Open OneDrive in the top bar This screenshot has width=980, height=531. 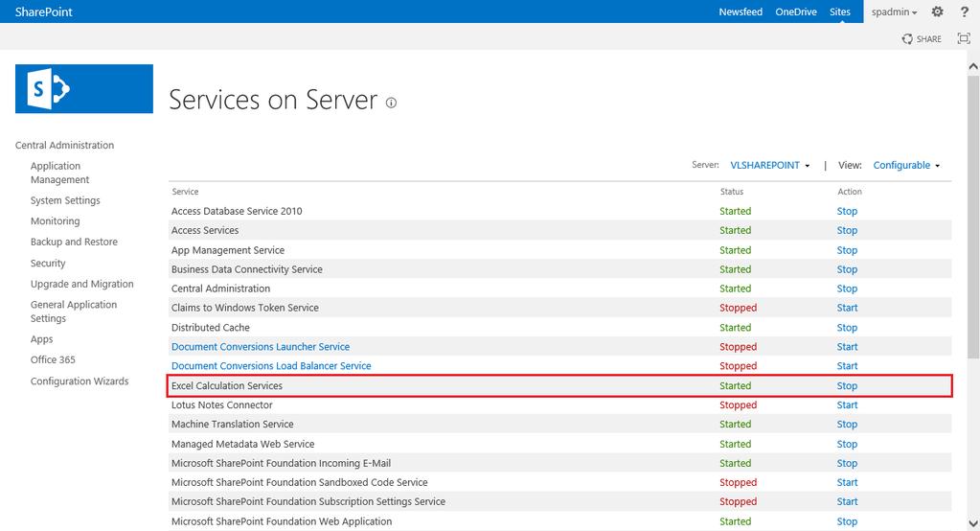(x=796, y=12)
